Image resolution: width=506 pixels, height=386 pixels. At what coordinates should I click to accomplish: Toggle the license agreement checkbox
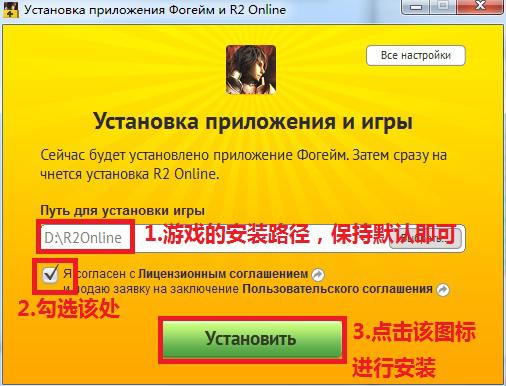click(x=51, y=275)
